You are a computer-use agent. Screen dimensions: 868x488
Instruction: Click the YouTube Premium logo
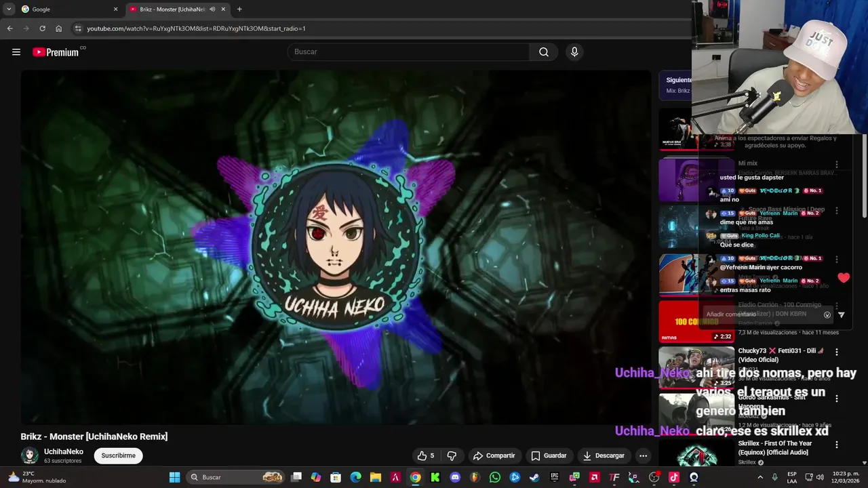coord(56,52)
